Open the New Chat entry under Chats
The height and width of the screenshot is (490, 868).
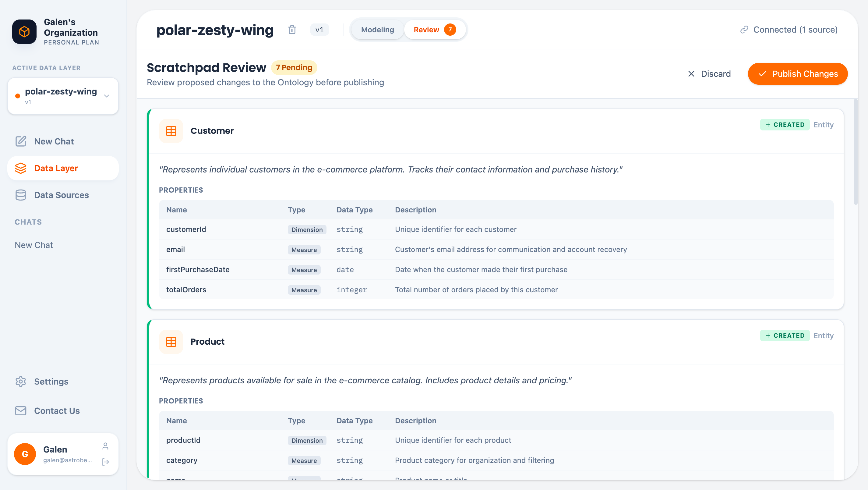(x=34, y=245)
